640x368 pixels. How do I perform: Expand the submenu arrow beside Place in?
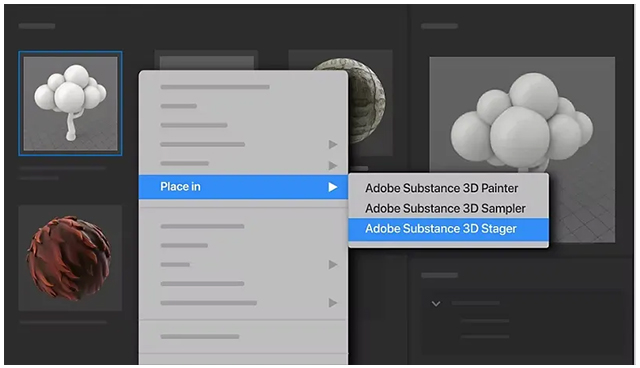click(x=333, y=187)
